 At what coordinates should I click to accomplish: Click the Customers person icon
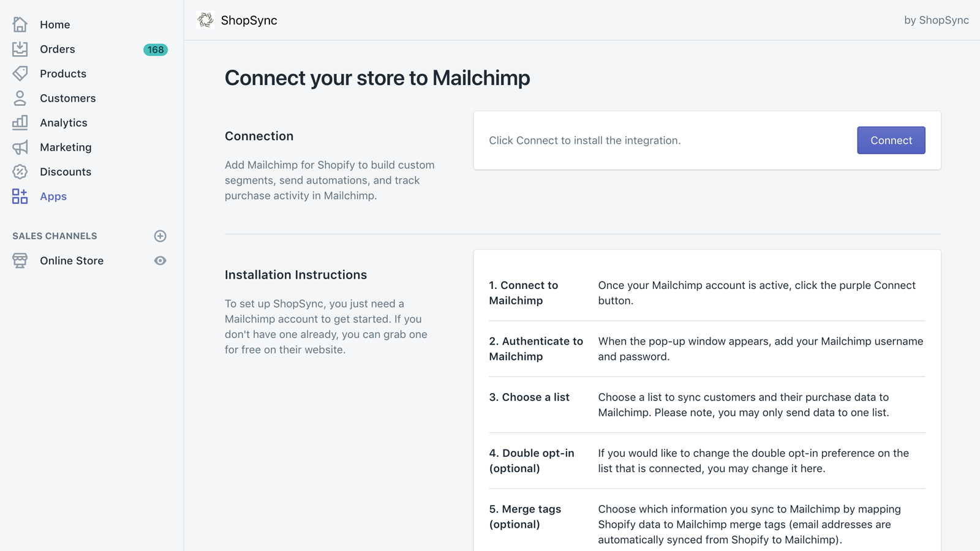[20, 98]
